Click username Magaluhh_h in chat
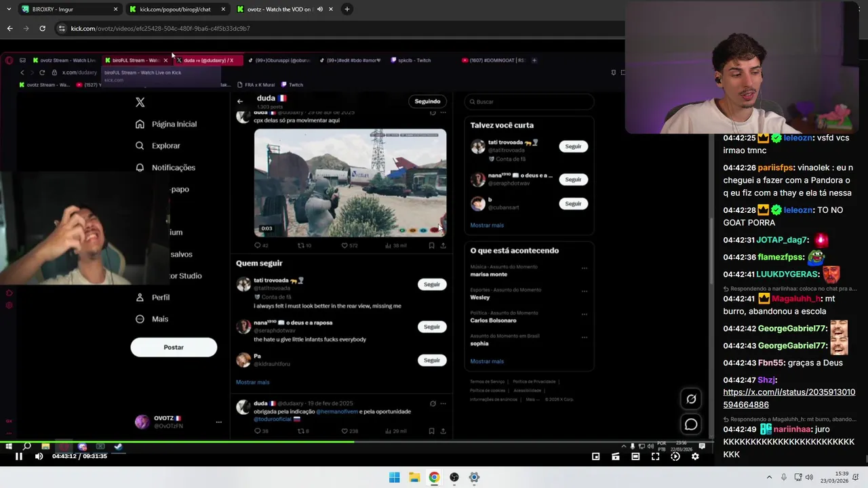Image resolution: width=868 pixels, height=488 pixels. point(797,298)
